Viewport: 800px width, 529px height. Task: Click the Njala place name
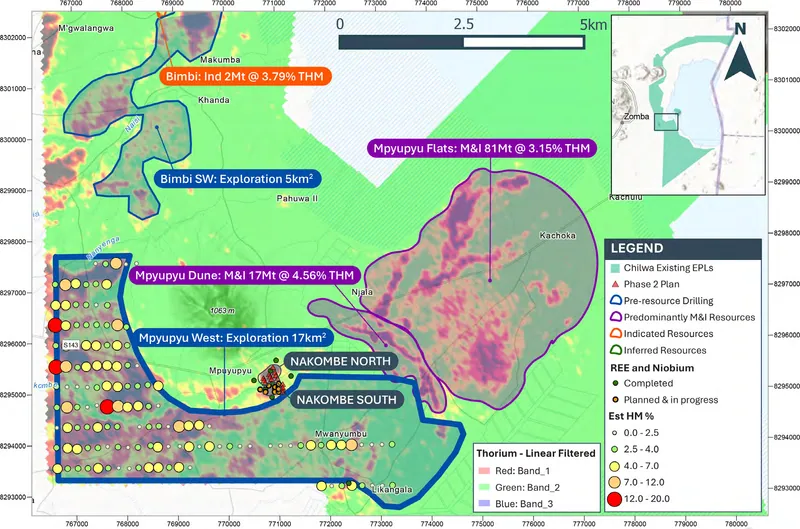tap(362, 292)
